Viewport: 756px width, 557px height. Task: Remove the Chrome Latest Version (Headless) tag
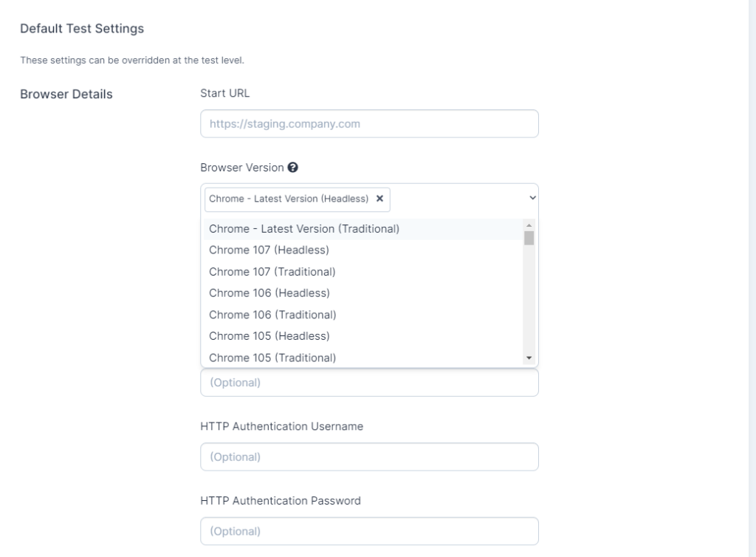pyautogui.click(x=379, y=199)
